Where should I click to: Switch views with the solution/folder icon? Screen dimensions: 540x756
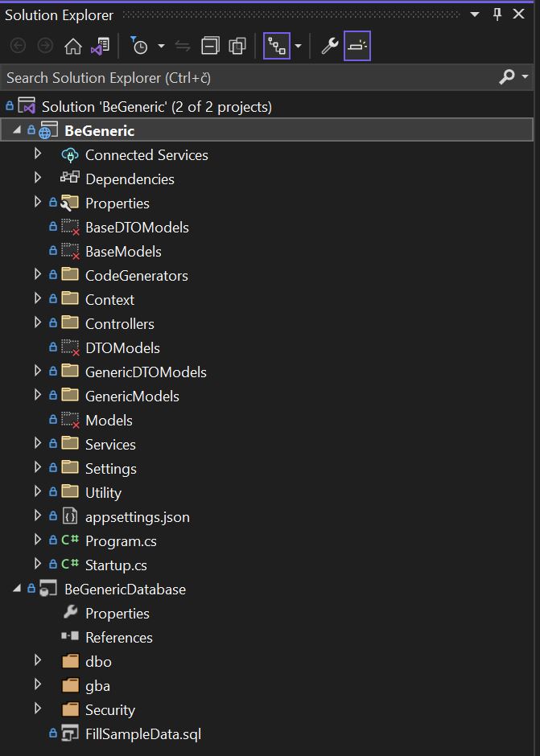pyautogui.click(x=101, y=47)
